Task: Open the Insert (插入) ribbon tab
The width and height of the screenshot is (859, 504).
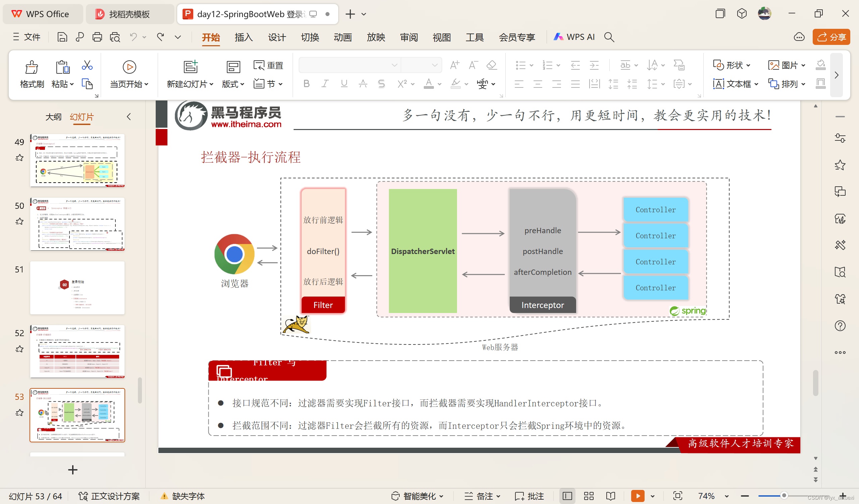Action: pyautogui.click(x=243, y=37)
